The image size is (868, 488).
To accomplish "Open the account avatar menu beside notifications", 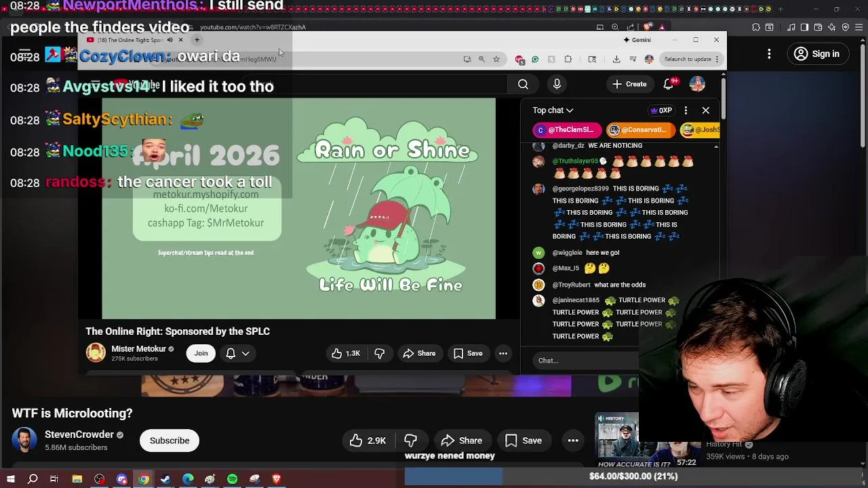I will [697, 84].
